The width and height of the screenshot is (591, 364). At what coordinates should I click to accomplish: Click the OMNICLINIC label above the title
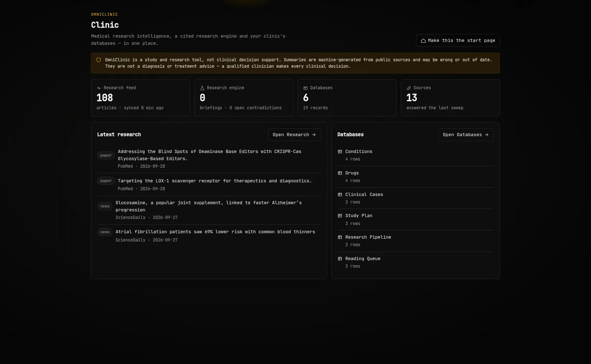tap(104, 15)
